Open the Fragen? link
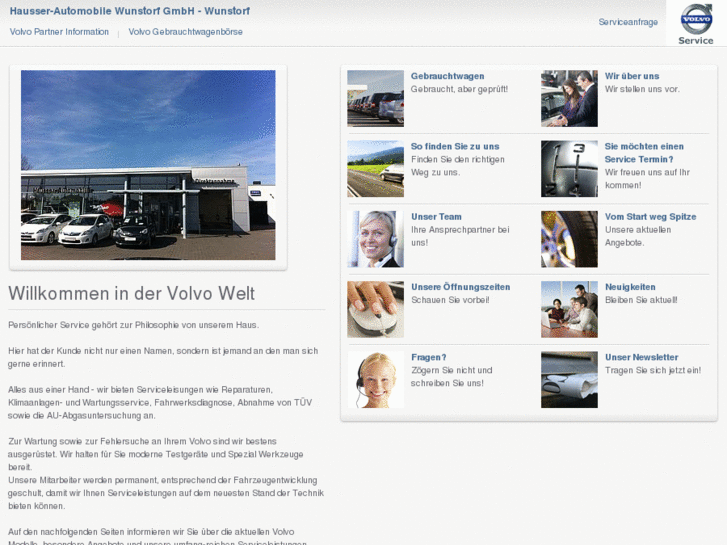Image resolution: width=727 pixels, height=545 pixels. [x=429, y=358]
